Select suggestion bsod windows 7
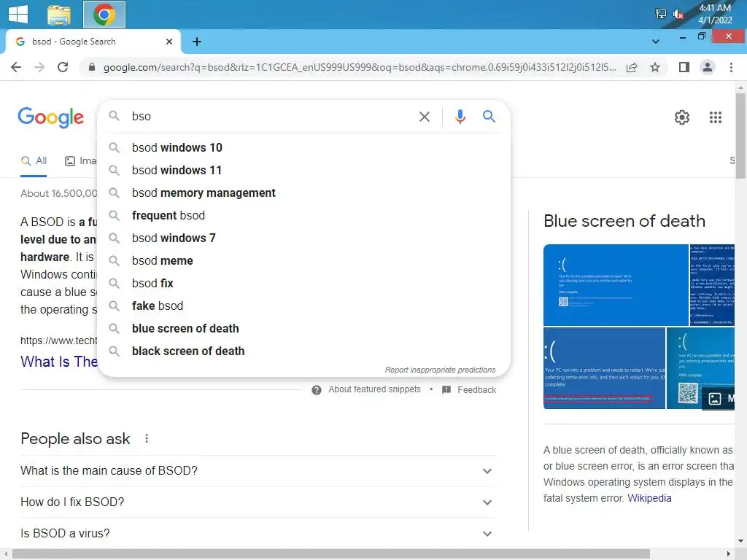The width and height of the screenshot is (747, 560). [304, 238]
